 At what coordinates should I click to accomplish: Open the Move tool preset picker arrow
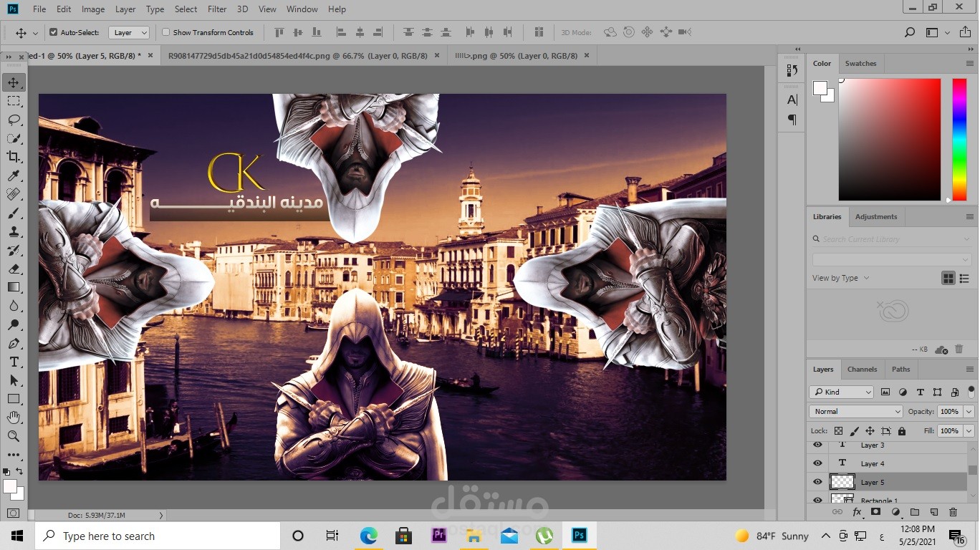35,33
